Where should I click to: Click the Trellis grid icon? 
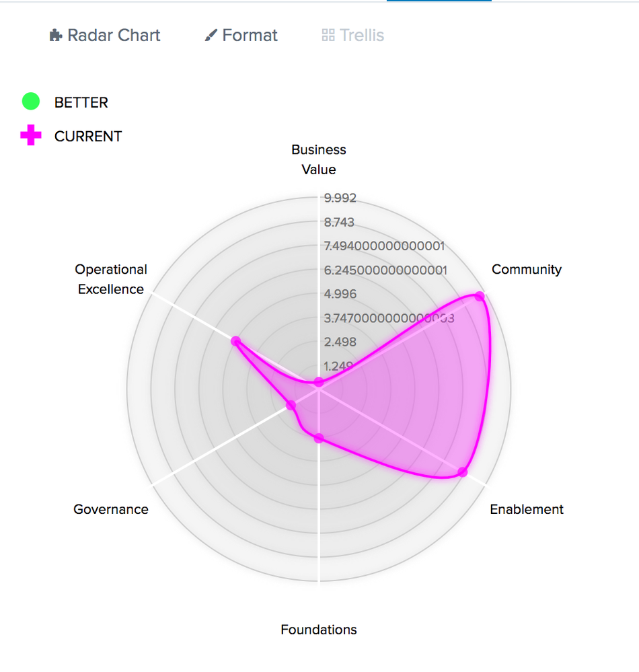pos(328,36)
